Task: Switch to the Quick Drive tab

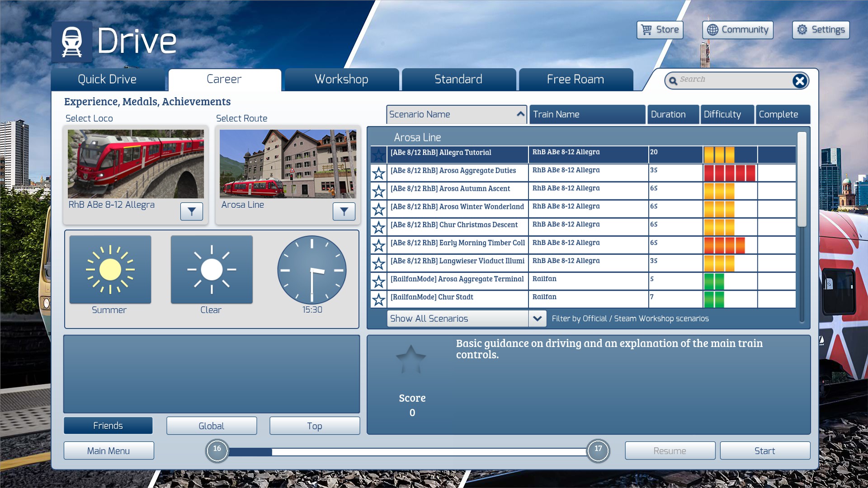Action: point(107,80)
